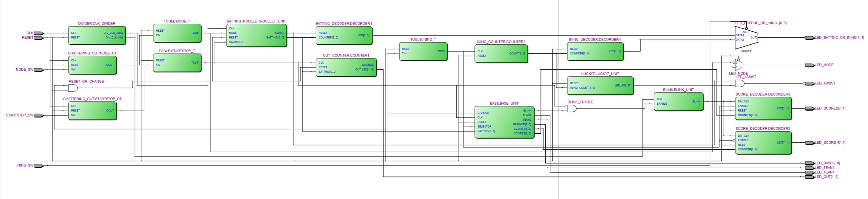This screenshot has width=868, height=199.
Task: Click the TOUT port on INING_T block
Action: [x=441, y=51]
